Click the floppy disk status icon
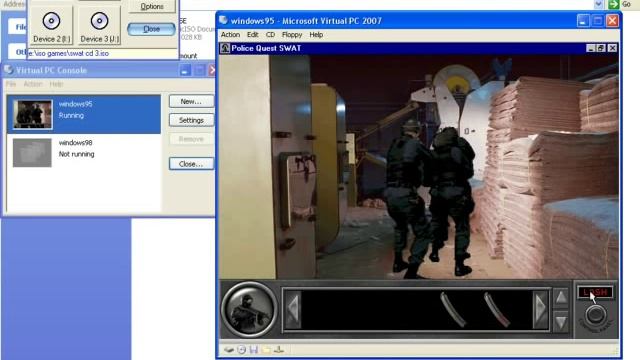The width and height of the screenshot is (640, 360). 254,350
